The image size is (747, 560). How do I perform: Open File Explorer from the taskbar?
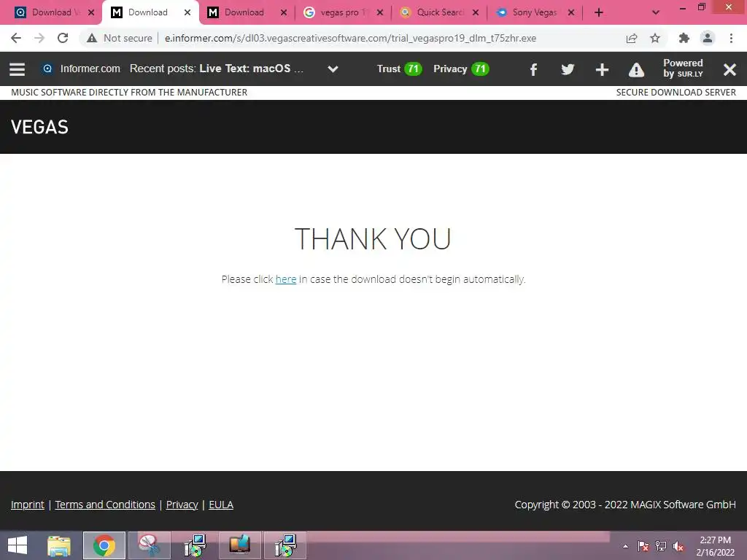click(x=59, y=545)
